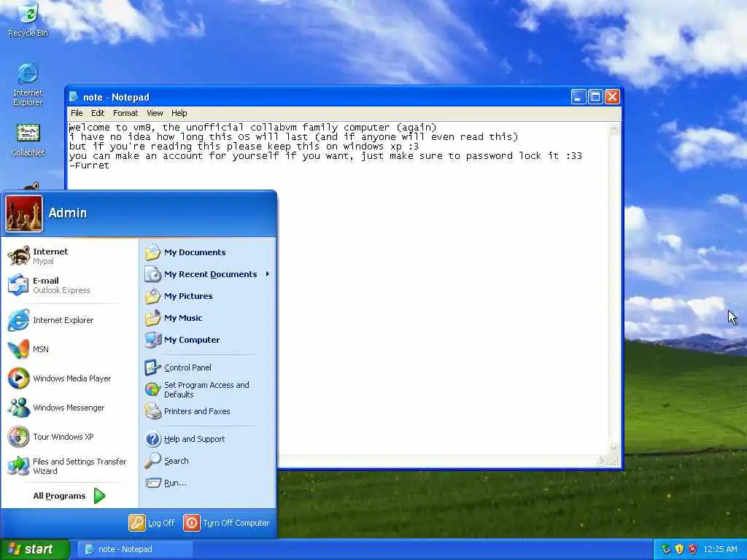Select note - Notepad taskbar button
Viewport: 747px width, 560px height.
click(135, 549)
